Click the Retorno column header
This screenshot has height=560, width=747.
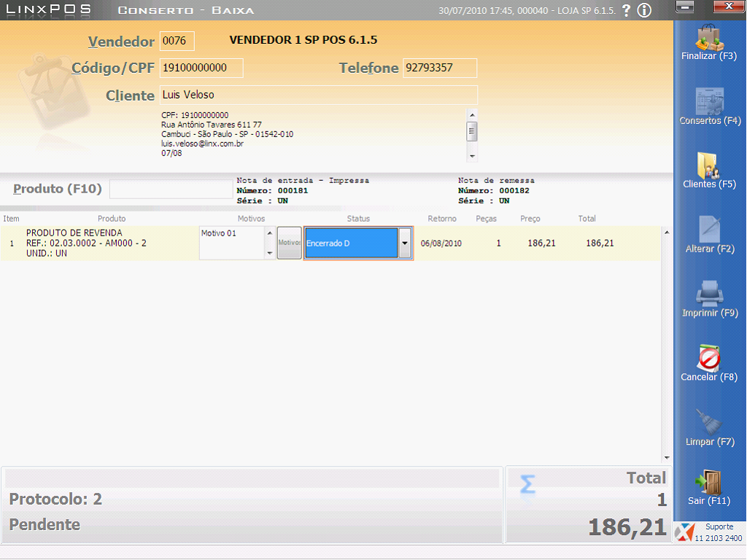[x=442, y=219]
